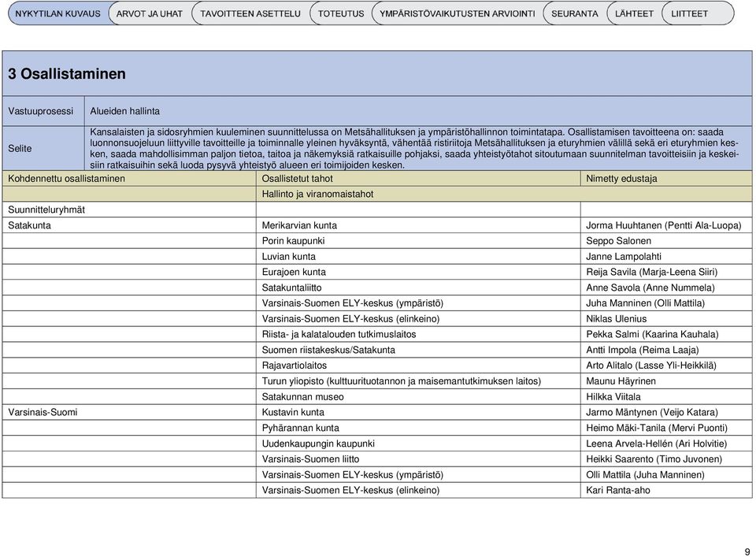The image size is (756, 557).
Task: Click Riista- ja kalatalouden tutkimuslaitos
Action: click(x=418, y=334)
